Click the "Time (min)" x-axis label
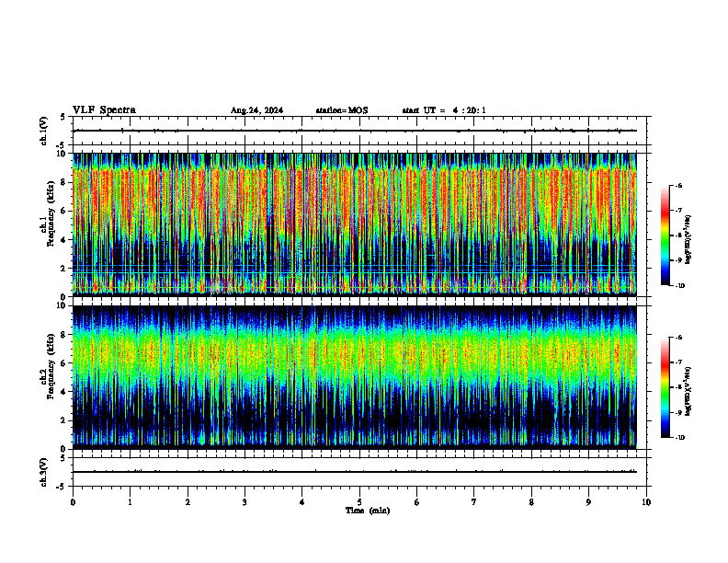Viewport: 728px width, 563px height. pyautogui.click(x=368, y=511)
